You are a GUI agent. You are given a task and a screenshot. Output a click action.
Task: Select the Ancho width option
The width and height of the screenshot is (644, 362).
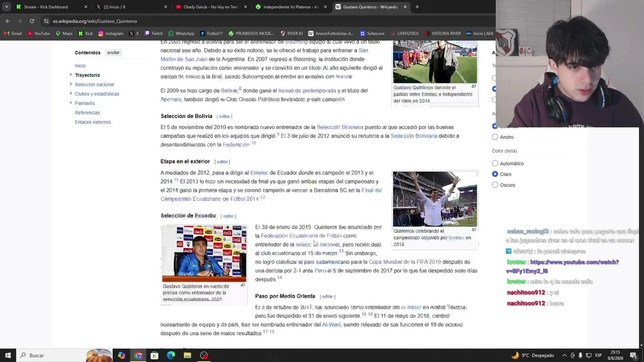495,137
